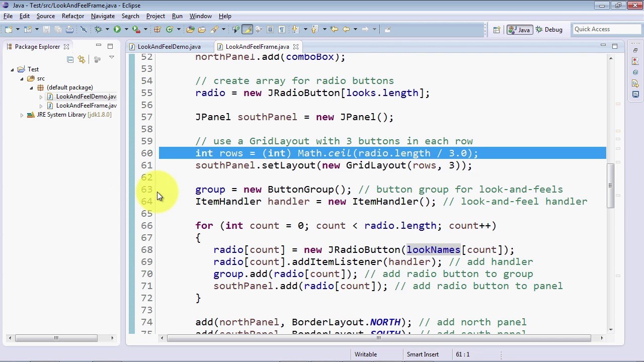Click the New Java Class icon
644x362 pixels.
170,29
